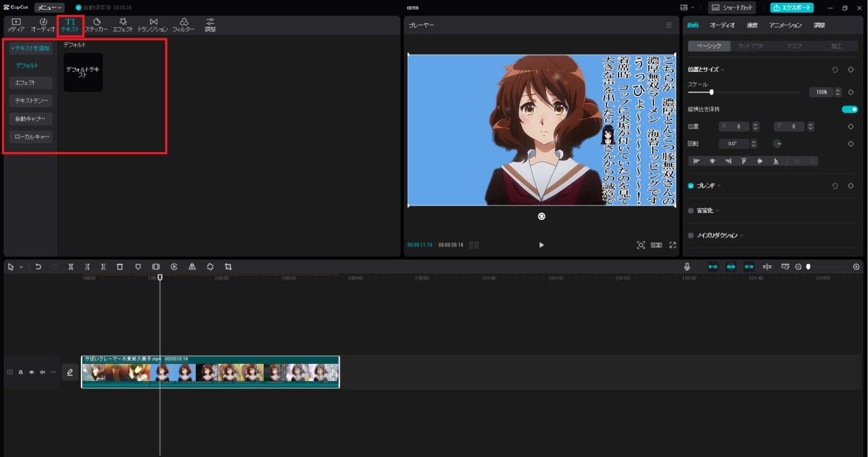
Task: Open the ステッカー (Sticker) tab
Action: [x=97, y=26]
